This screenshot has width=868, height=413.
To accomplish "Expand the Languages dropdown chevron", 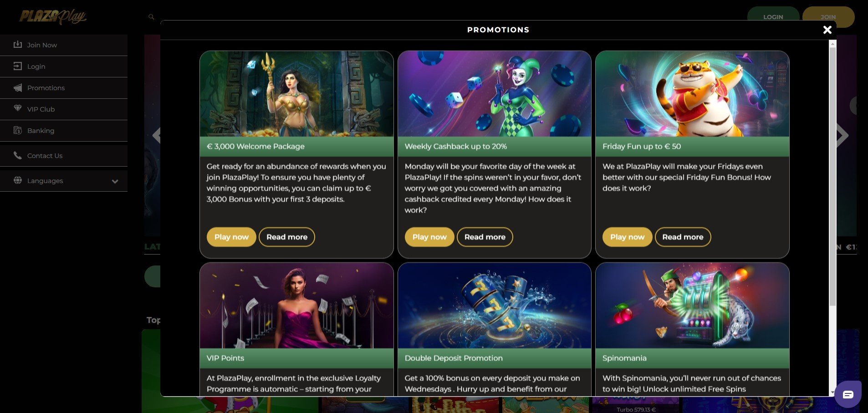I will (x=115, y=181).
